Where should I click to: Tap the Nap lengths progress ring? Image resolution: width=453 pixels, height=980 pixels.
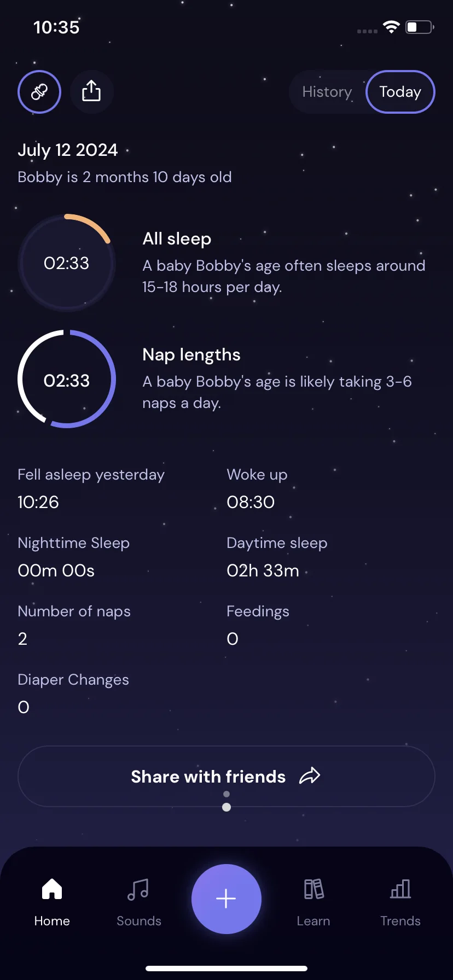(67, 379)
